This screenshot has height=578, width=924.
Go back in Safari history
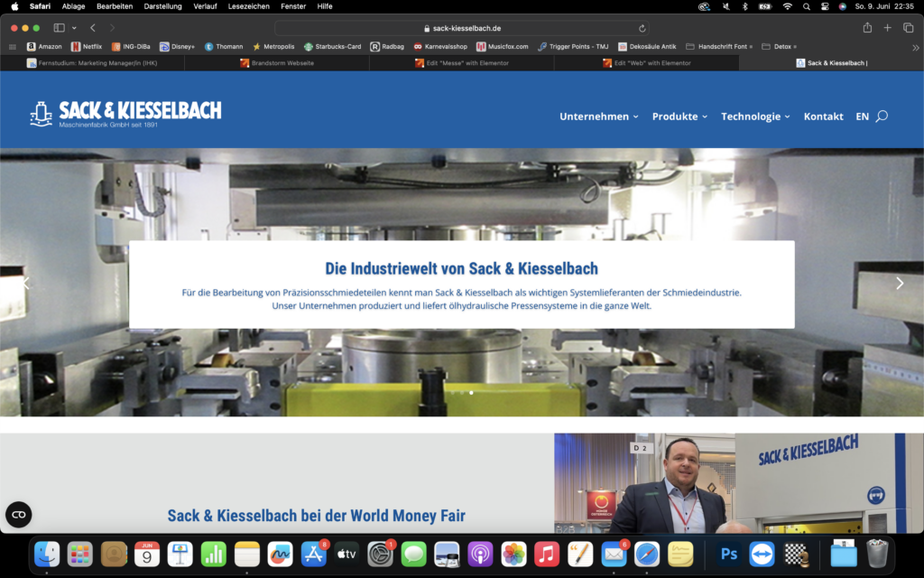click(93, 28)
